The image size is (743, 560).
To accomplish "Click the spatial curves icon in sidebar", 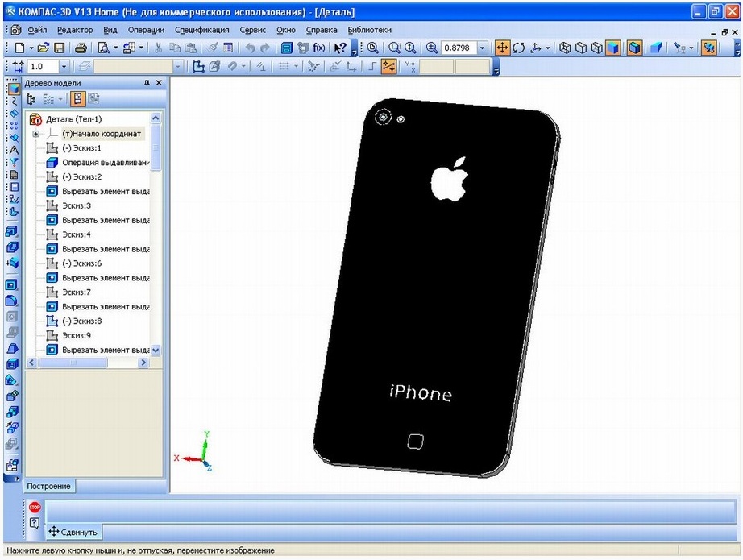I will tap(13, 101).
